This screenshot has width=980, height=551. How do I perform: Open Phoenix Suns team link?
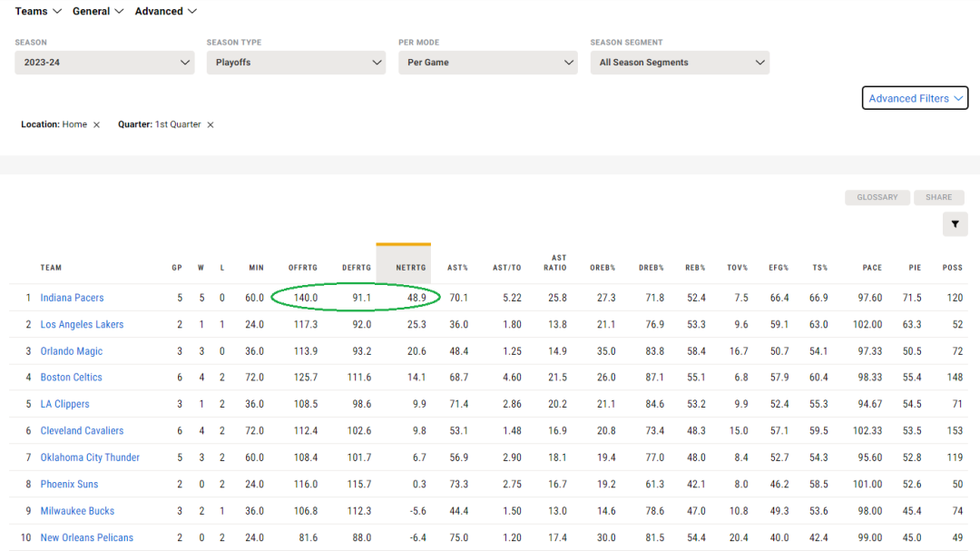69,485
